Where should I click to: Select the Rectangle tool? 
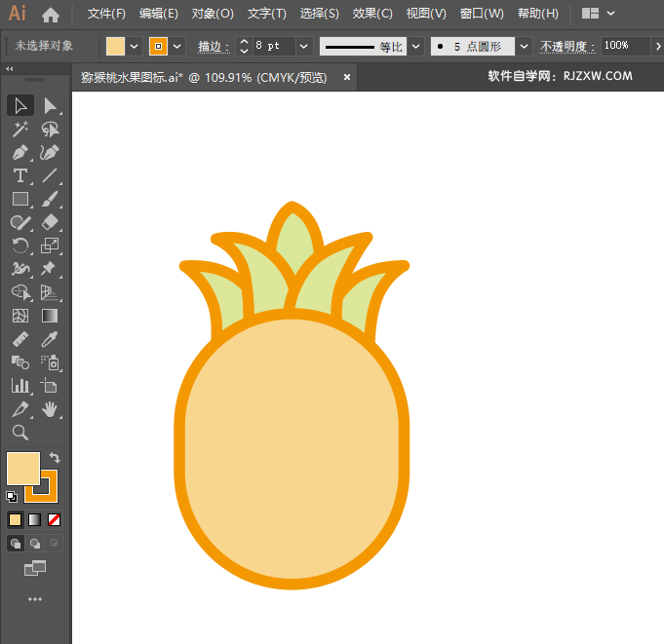[20, 199]
